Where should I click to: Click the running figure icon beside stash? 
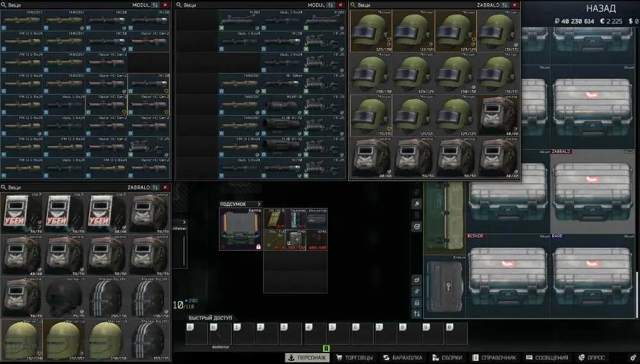click(x=417, y=291)
